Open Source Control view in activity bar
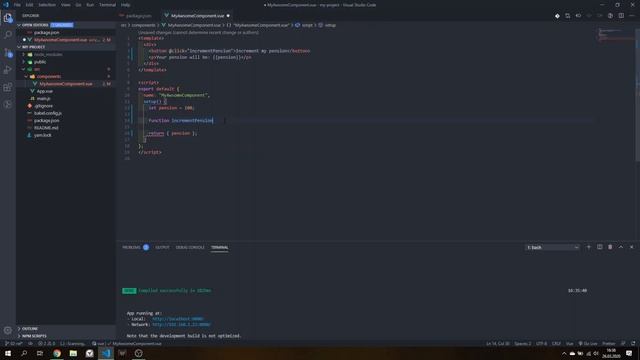This screenshot has height=360, width=640. (x=8, y=53)
